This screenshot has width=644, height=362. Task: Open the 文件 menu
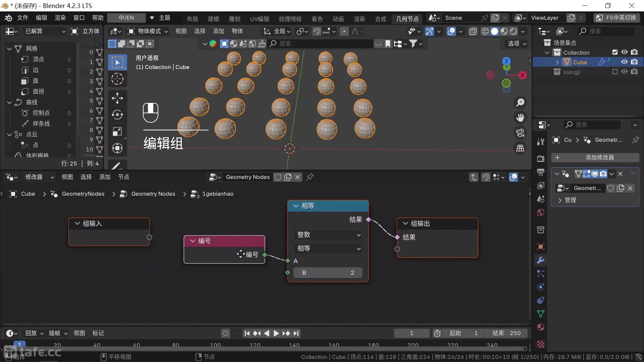22,18
